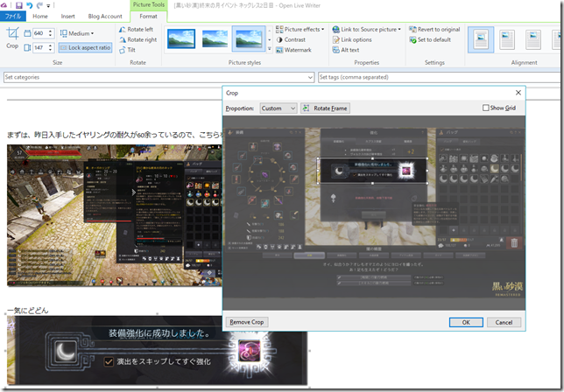Click the height input field 147

pyautogui.click(x=40, y=47)
